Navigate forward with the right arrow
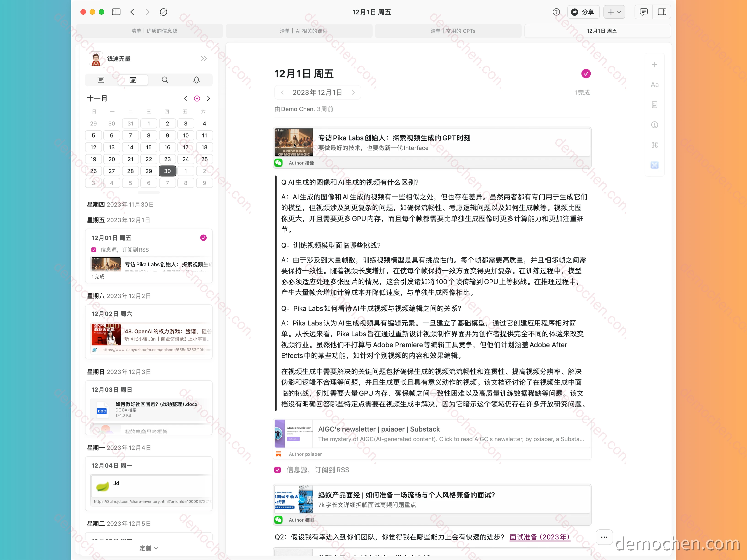Screen dimensions: 747x560 click(x=147, y=12)
